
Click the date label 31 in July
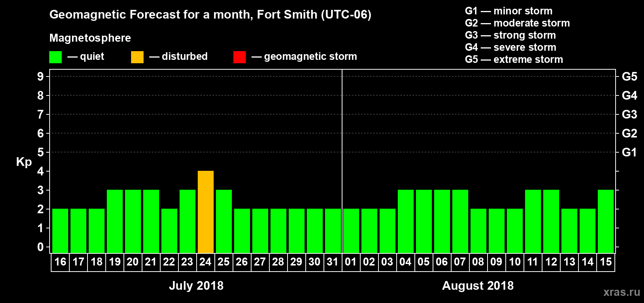coord(333,262)
